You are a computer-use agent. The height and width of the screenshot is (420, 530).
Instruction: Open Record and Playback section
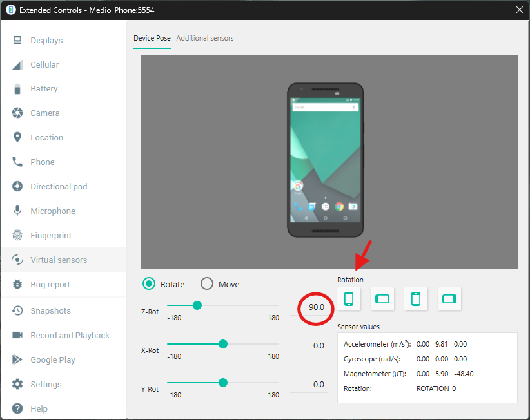(x=70, y=336)
